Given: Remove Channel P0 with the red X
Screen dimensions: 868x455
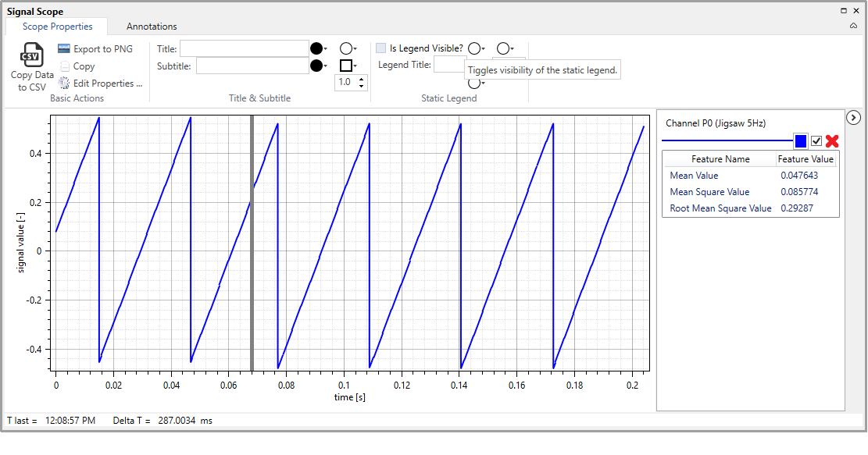Looking at the screenshot, I should (832, 141).
